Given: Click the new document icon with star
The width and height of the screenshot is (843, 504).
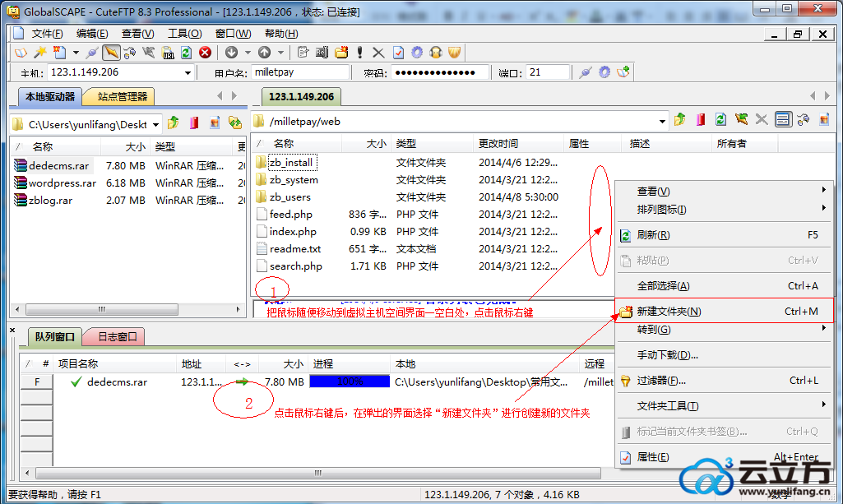Looking at the screenshot, I should click(x=59, y=53).
